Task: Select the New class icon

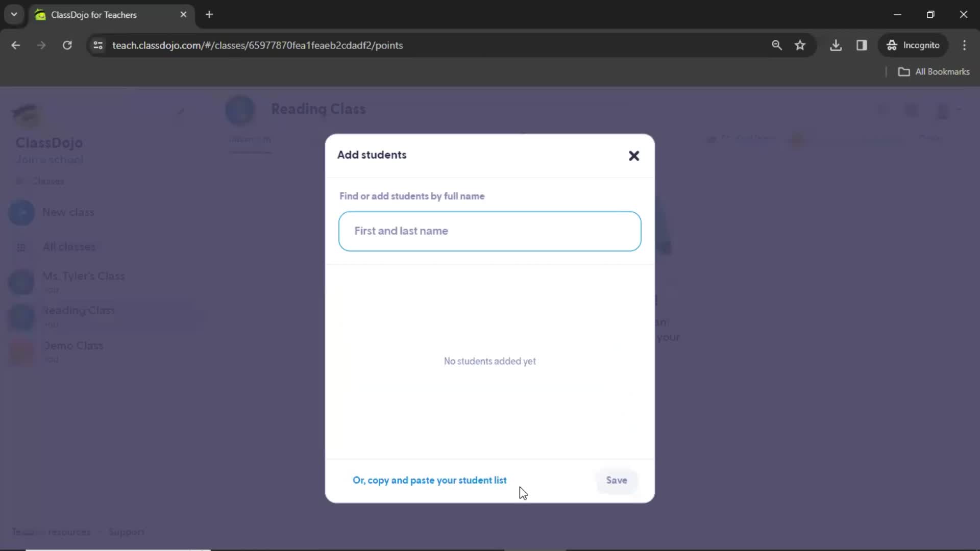Action: tap(21, 213)
